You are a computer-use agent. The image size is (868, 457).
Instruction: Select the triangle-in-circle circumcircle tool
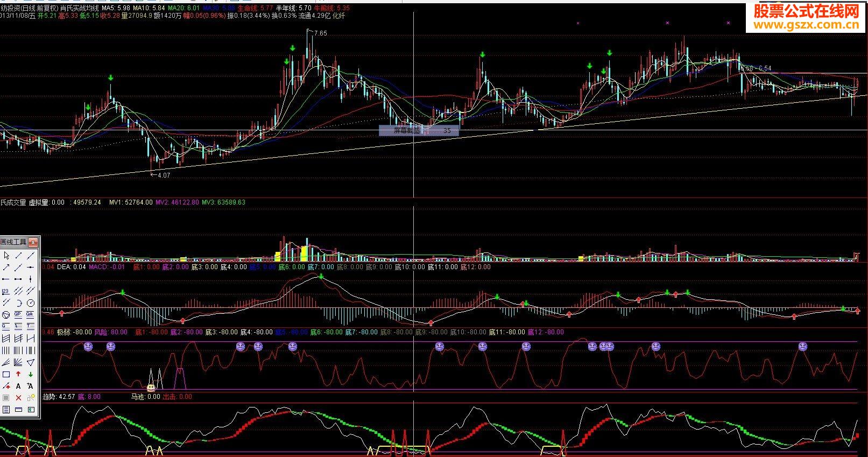(x=6, y=314)
